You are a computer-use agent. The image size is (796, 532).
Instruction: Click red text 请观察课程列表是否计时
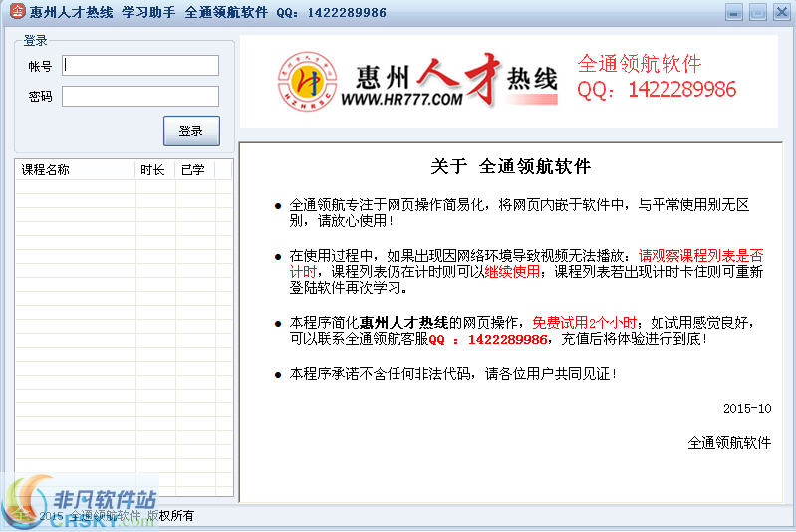(x=700, y=255)
